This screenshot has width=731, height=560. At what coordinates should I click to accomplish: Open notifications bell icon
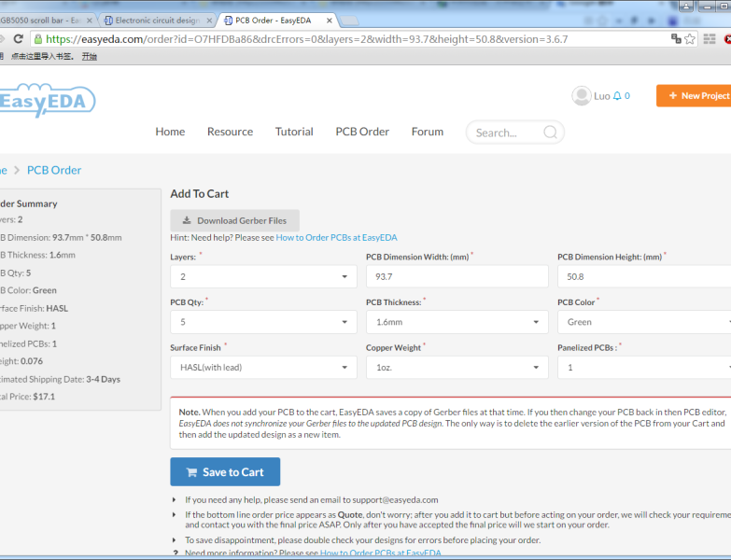pos(617,96)
